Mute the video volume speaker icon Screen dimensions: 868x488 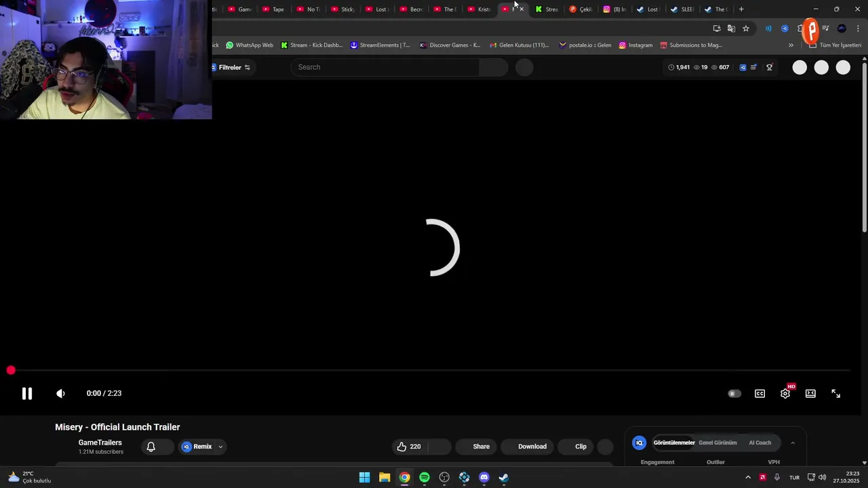[x=60, y=393]
